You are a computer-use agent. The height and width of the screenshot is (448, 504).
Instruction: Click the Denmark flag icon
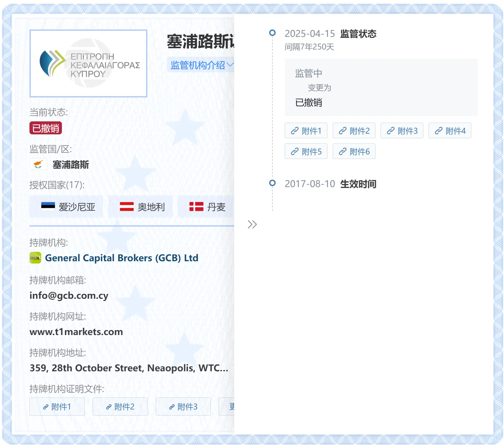196,207
